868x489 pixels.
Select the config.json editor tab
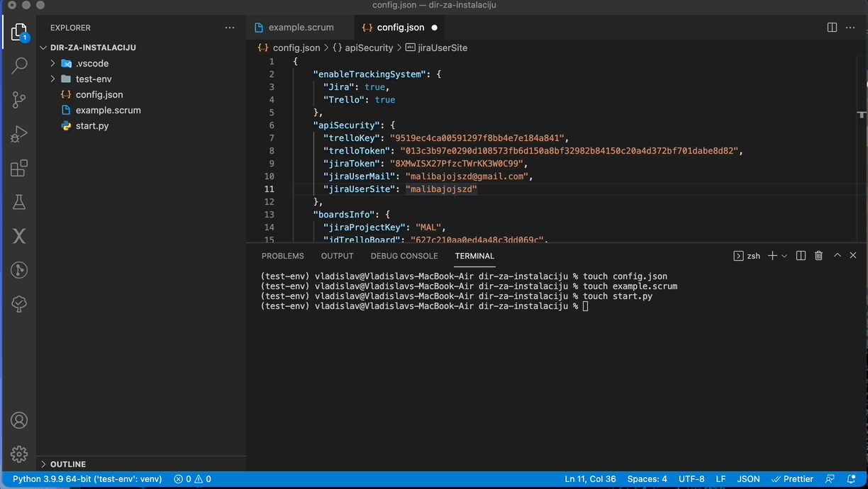[400, 28]
